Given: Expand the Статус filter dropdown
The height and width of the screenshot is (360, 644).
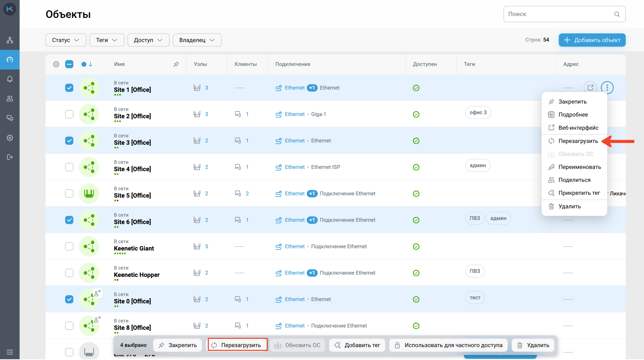Looking at the screenshot, I should [66, 40].
